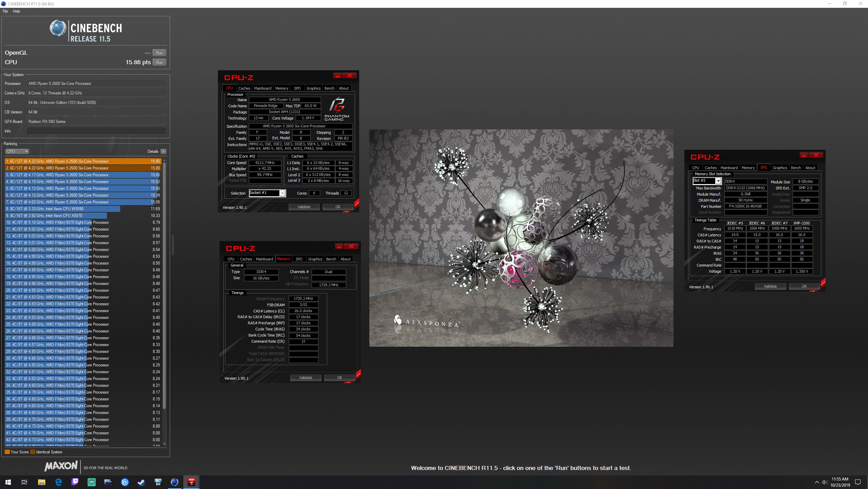Click the Core Speed value 4213.7 MHz
868x489 pixels.
click(x=265, y=163)
